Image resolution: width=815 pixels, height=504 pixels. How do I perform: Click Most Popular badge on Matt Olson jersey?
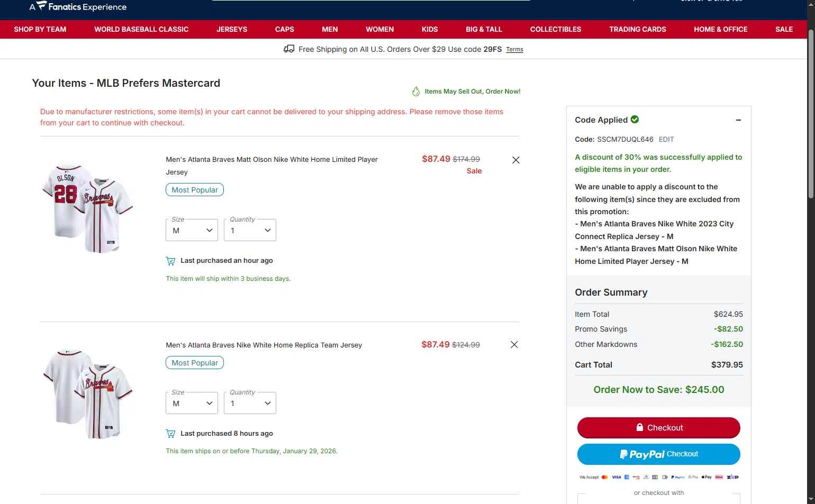pos(195,190)
